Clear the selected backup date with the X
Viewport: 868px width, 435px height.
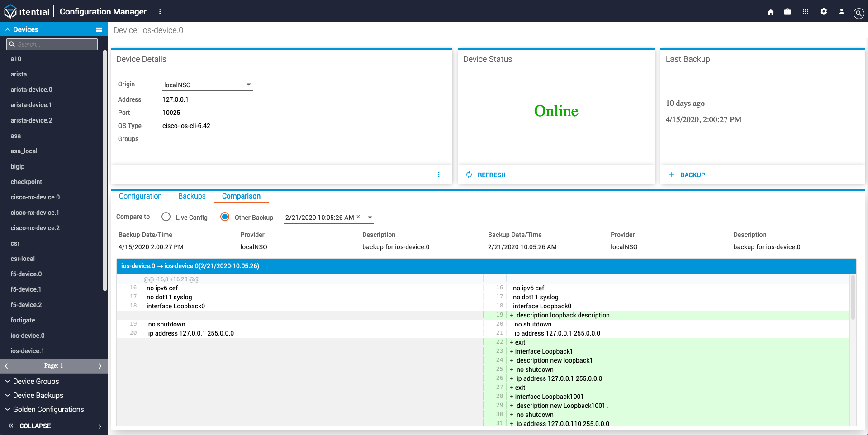click(x=358, y=217)
